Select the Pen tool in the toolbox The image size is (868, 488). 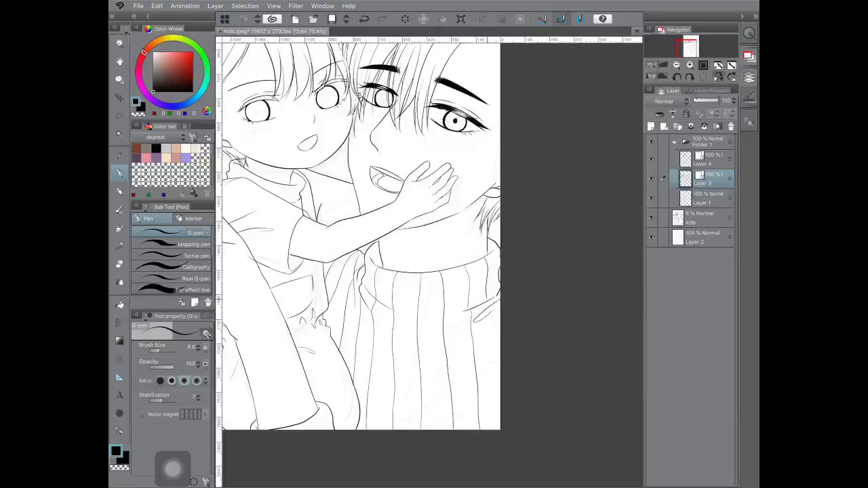point(119,173)
